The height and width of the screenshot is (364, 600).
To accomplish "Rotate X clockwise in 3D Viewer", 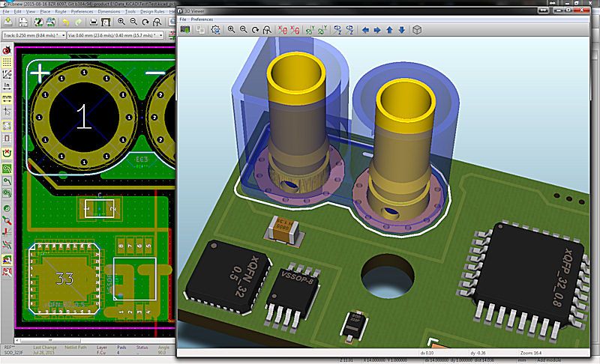I will (x=283, y=30).
